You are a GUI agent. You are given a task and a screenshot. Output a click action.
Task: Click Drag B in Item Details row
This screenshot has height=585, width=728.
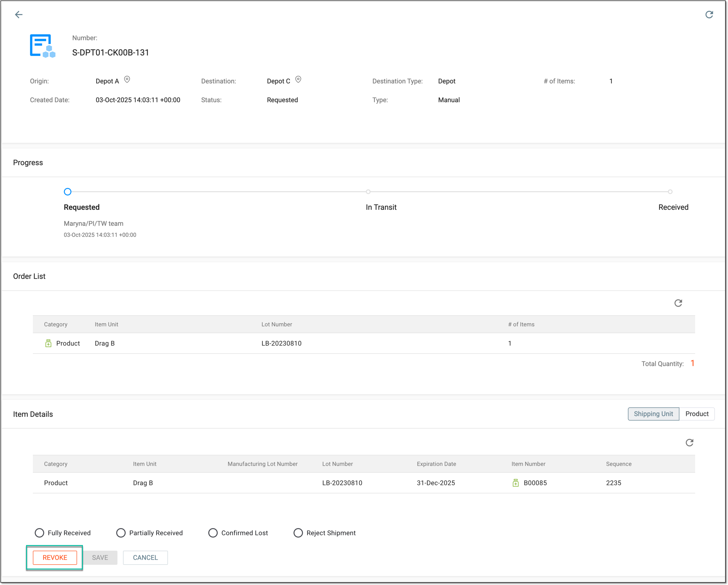point(143,483)
